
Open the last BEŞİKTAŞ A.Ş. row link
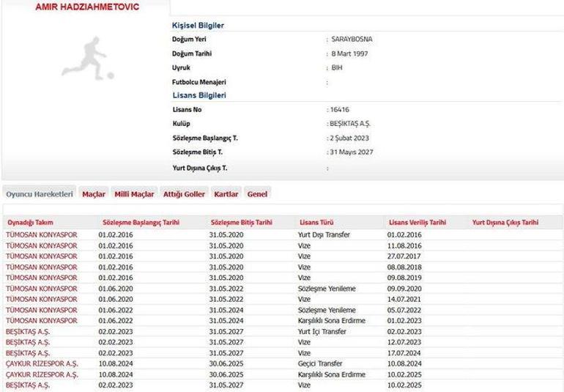pos(28,385)
